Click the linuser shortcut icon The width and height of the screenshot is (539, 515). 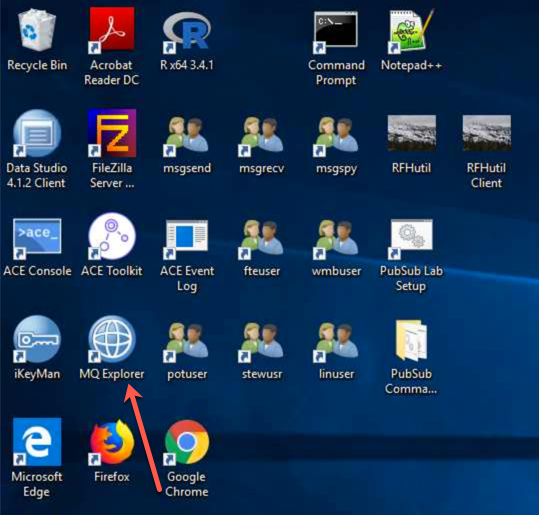click(336, 342)
